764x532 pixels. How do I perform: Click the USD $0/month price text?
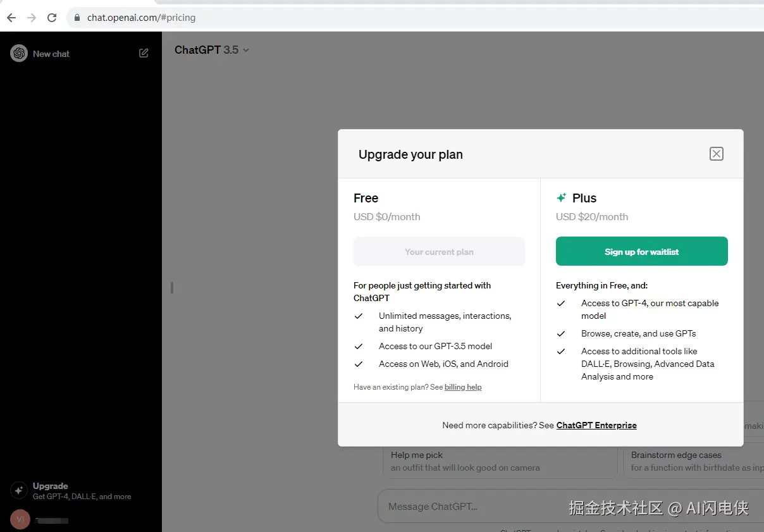click(386, 217)
